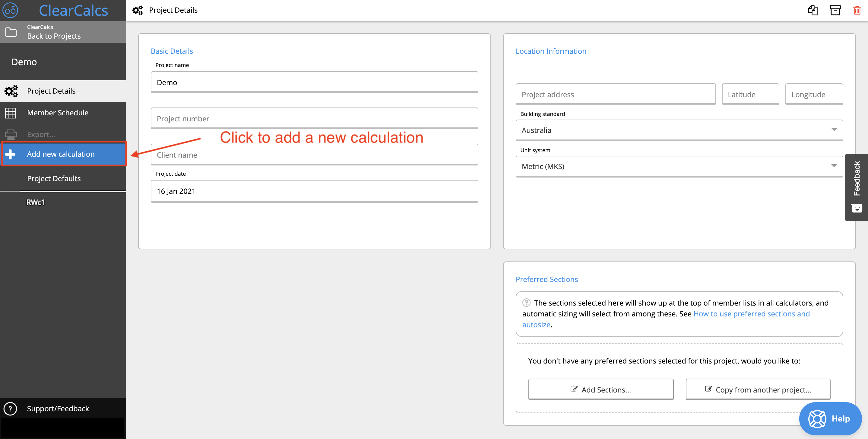Click the Basic Details heading
The image size is (868, 439).
[172, 51]
